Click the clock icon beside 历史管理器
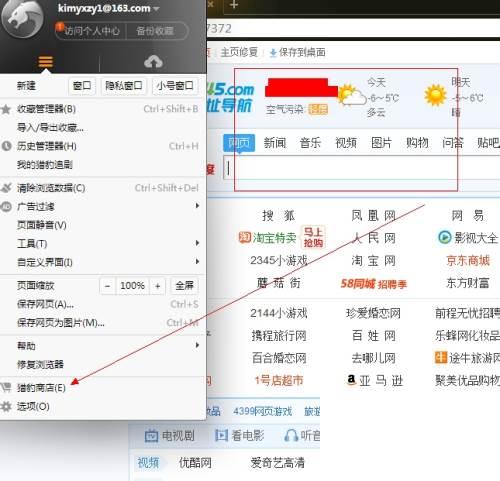The height and width of the screenshot is (481, 500). 6,146
